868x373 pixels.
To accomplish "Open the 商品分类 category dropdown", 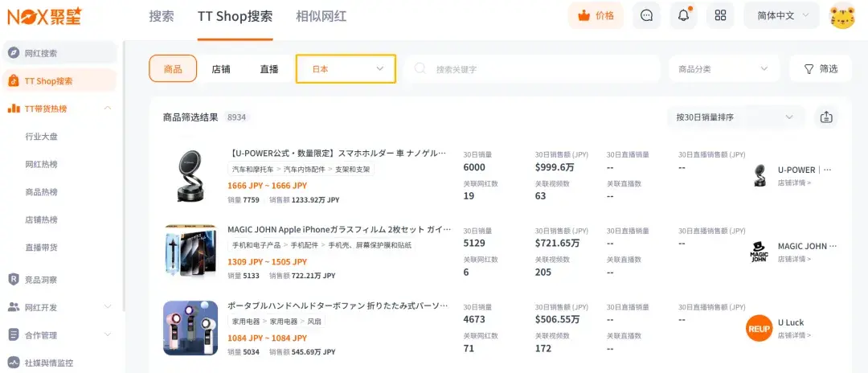I will click(724, 68).
